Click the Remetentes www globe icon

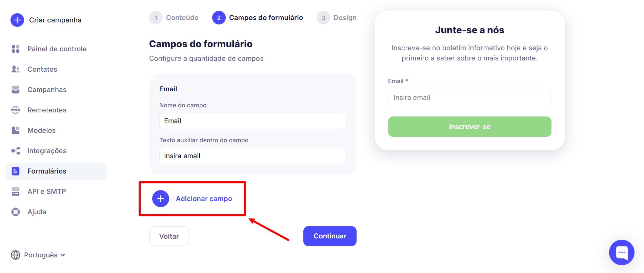16,110
